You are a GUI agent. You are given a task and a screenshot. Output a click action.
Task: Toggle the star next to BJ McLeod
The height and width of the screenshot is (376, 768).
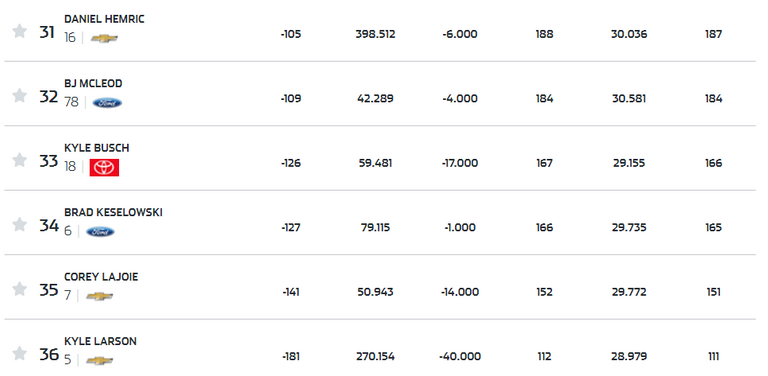tap(19, 95)
